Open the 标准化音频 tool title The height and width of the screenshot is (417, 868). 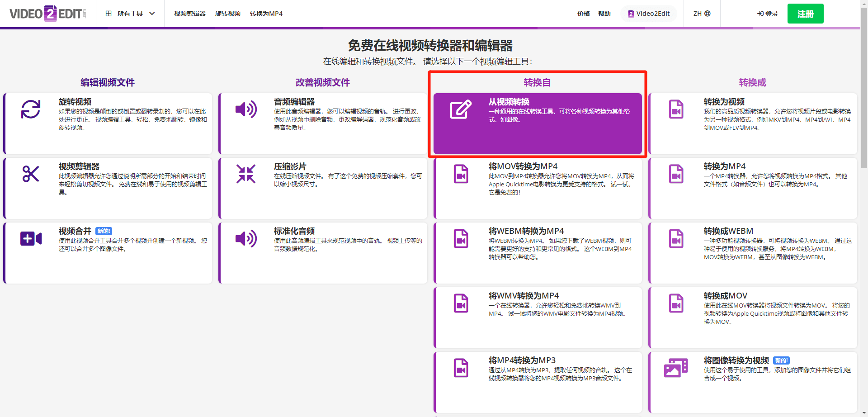click(x=294, y=231)
